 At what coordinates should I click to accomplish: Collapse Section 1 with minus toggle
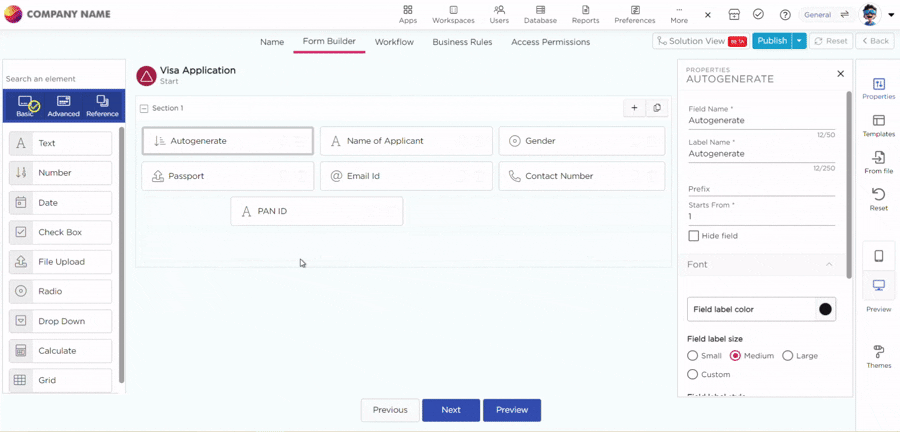coord(144,108)
